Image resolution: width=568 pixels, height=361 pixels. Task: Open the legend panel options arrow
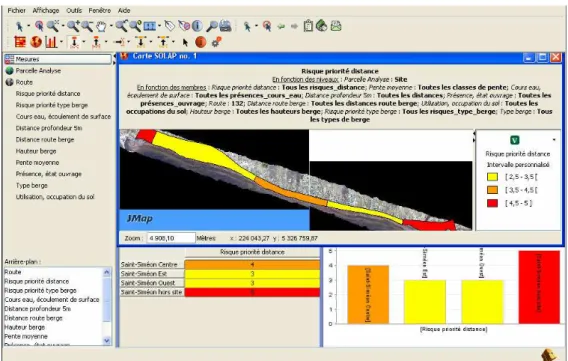pyautogui.click(x=554, y=140)
